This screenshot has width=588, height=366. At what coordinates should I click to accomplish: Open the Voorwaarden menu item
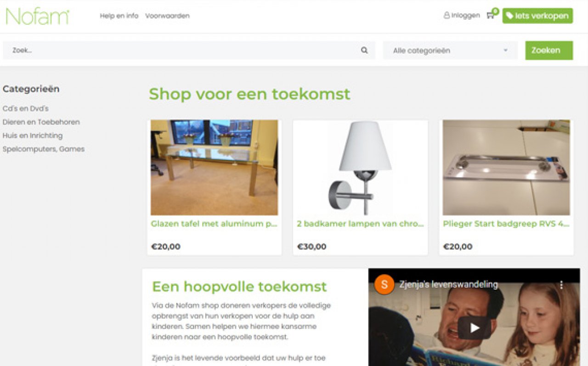click(x=167, y=16)
